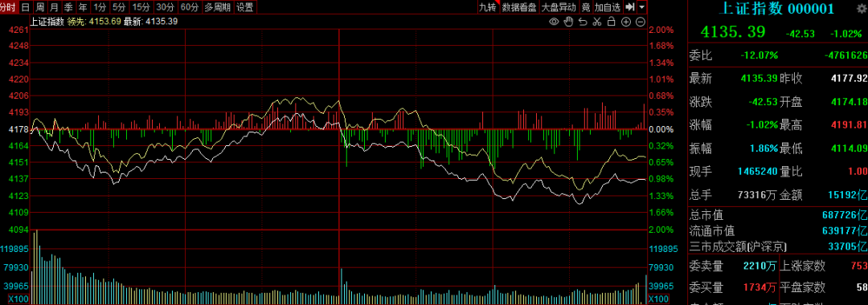Click the skip-to-end arrow icon
This screenshot has width=868, height=305.
629,7
